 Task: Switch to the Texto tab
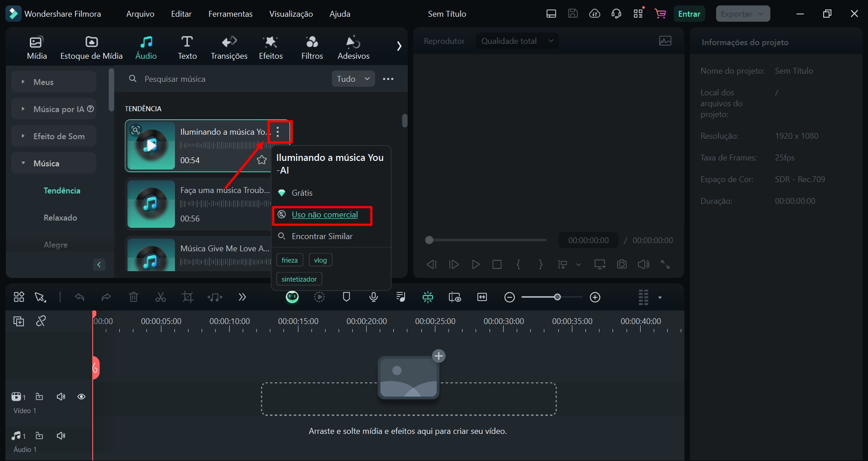(187, 47)
